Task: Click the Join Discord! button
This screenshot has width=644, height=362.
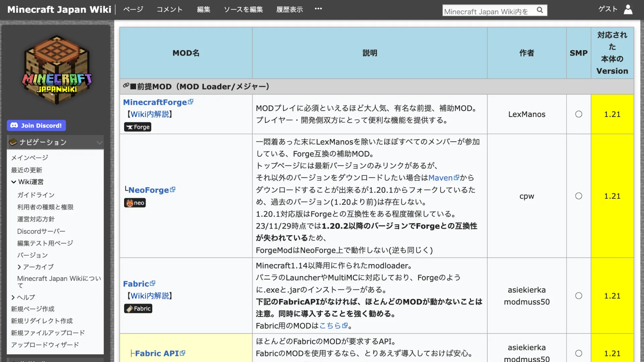Action: tap(36, 126)
